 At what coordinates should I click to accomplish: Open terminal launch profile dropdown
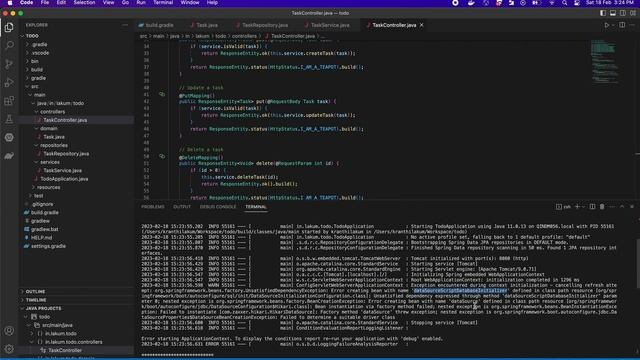point(583,207)
